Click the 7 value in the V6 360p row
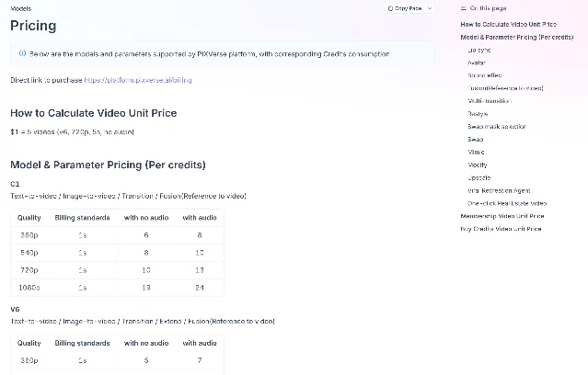 [x=200, y=360]
